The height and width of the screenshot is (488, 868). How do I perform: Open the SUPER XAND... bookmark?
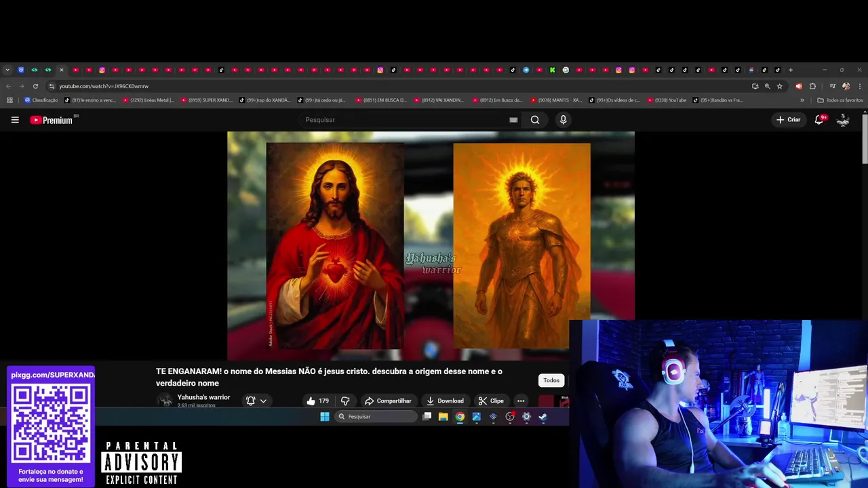[206, 100]
